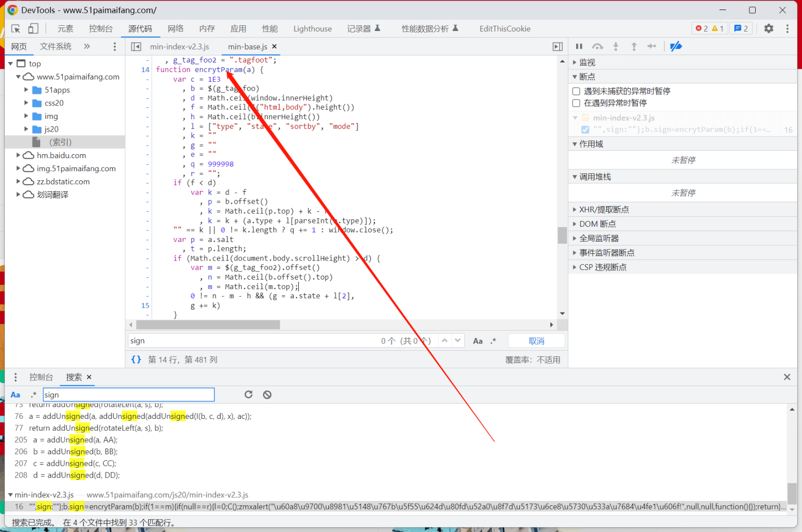
Task: Toggle regex in source find bar
Action: click(x=494, y=341)
